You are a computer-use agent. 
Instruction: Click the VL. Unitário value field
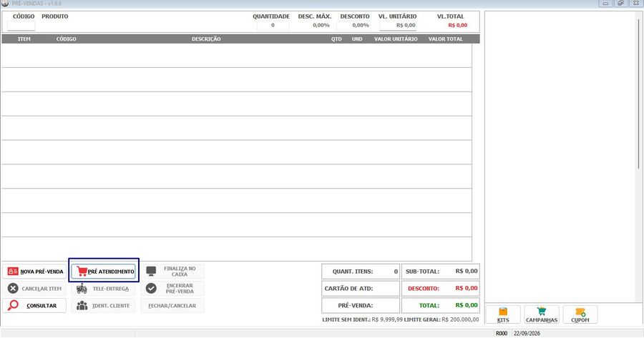coord(398,26)
